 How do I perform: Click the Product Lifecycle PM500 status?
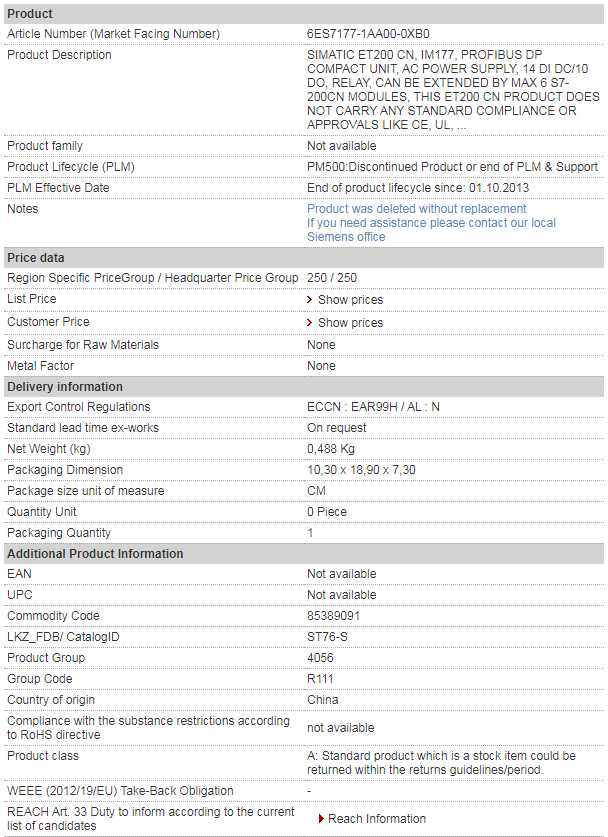tap(452, 167)
